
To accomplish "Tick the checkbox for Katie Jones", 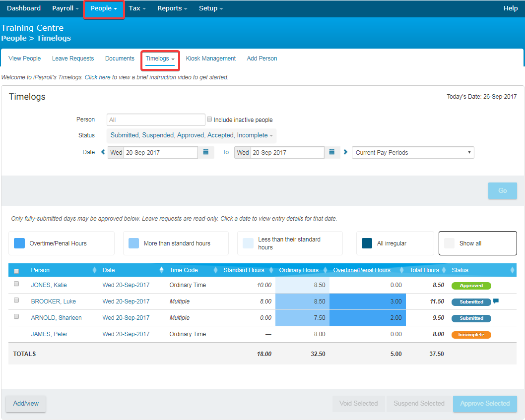I will click(16, 284).
